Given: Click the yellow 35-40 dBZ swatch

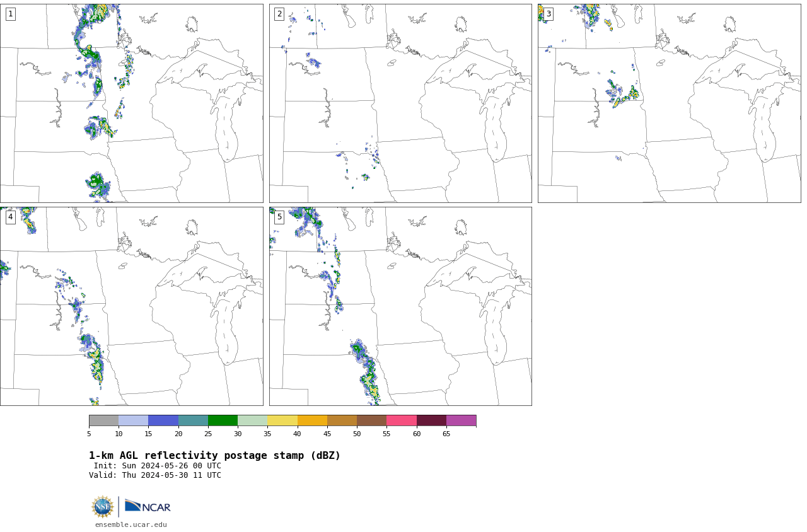Looking at the screenshot, I should [x=282, y=420].
